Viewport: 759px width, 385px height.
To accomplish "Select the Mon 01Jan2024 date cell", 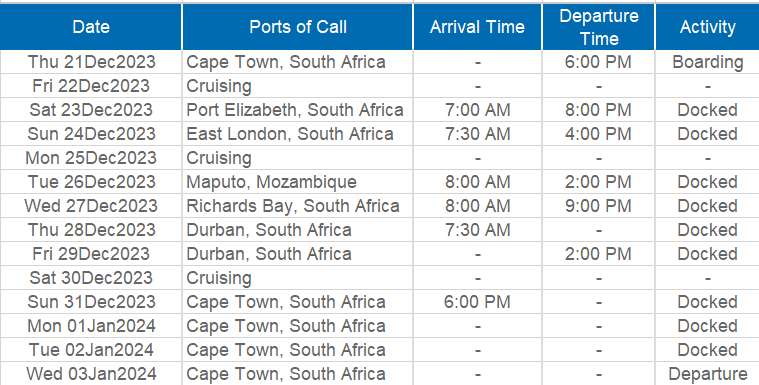I will 91,326.
